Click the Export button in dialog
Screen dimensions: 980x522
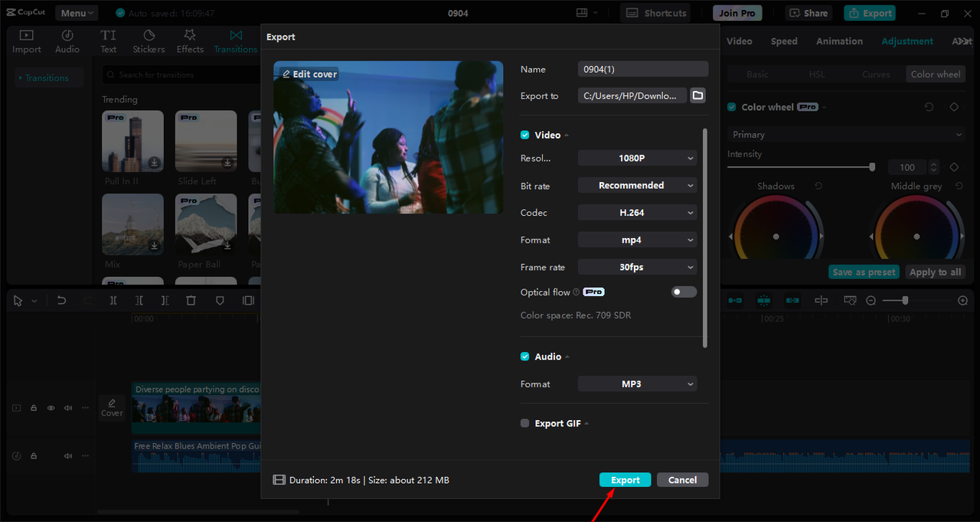(625, 480)
